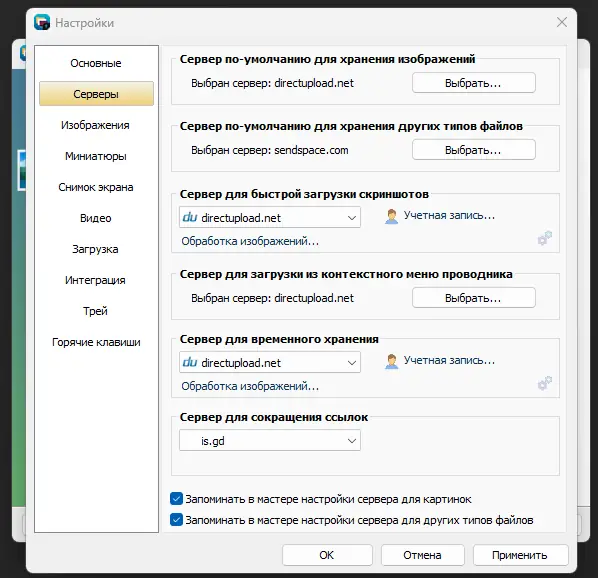
Task: Open the Снимок экрана settings
Action: (x=96, y=187)
